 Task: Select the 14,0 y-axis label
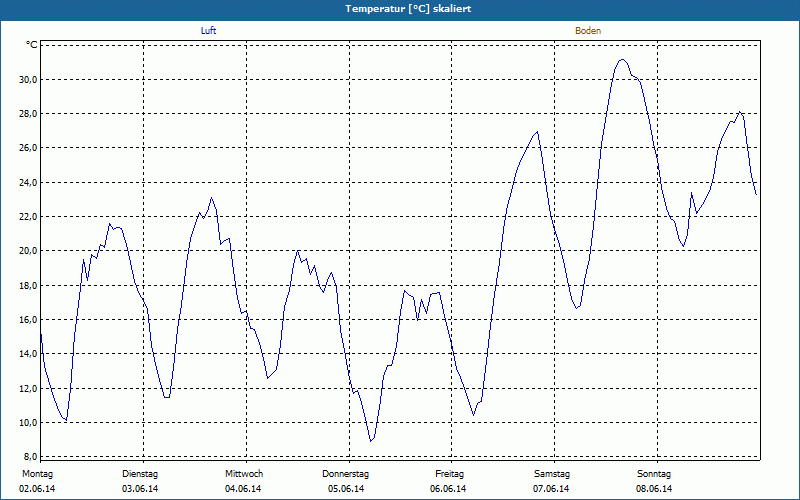[x=28, y=354]
